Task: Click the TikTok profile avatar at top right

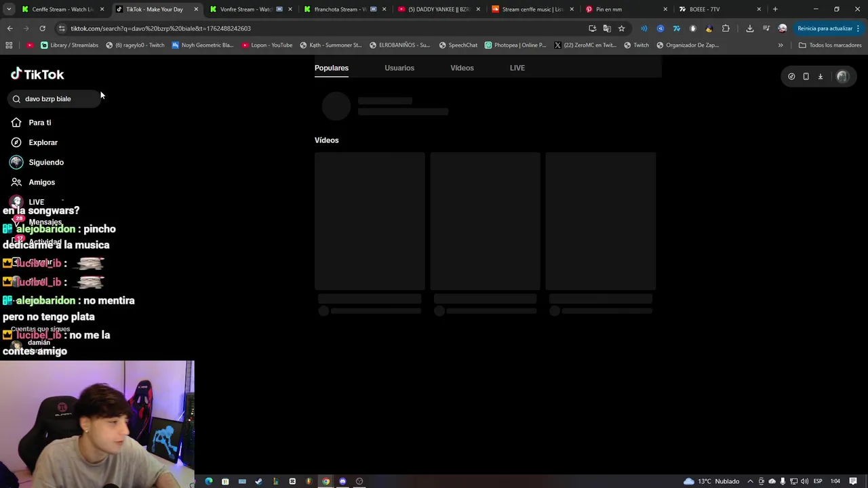Action: [843, 77]
